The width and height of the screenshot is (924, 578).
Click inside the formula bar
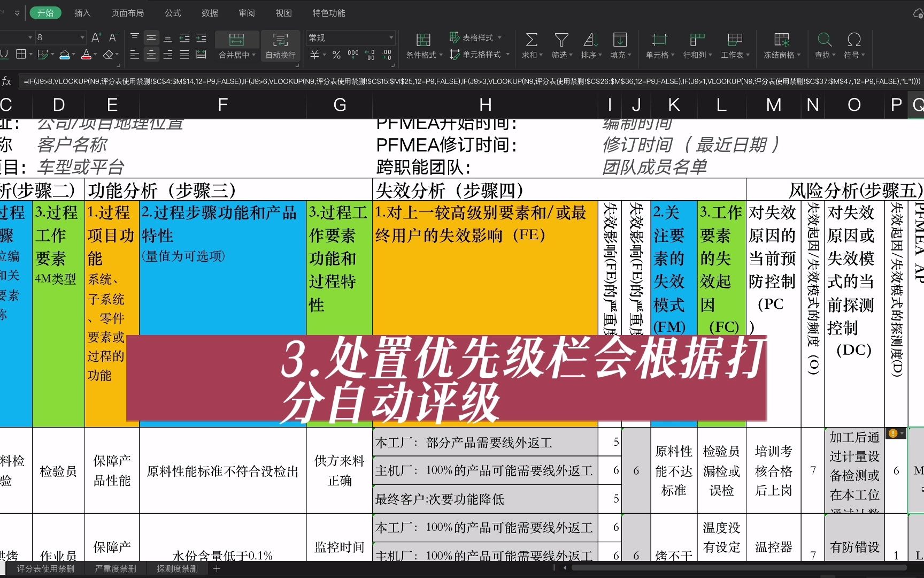[x=471, y=81]
